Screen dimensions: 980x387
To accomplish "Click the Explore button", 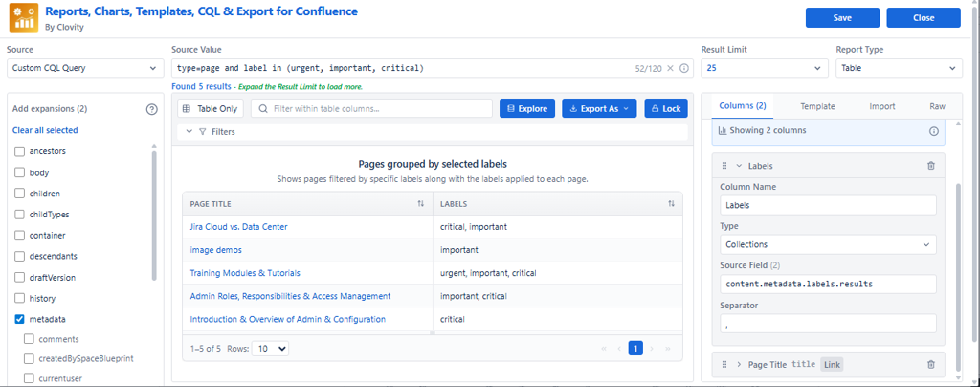I will [527, 109].
